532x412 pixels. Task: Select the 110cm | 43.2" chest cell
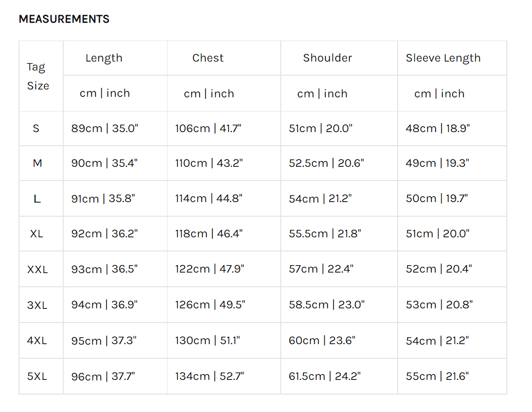[209, 164]
